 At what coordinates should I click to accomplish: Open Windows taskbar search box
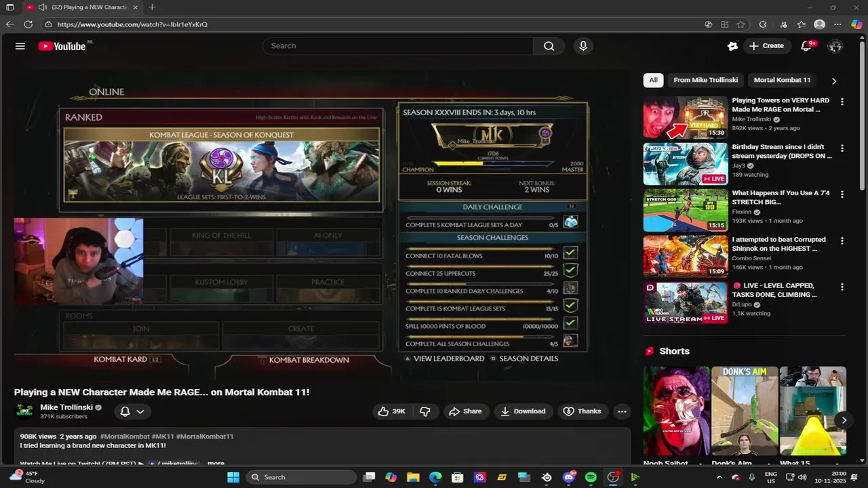[301, 477]
